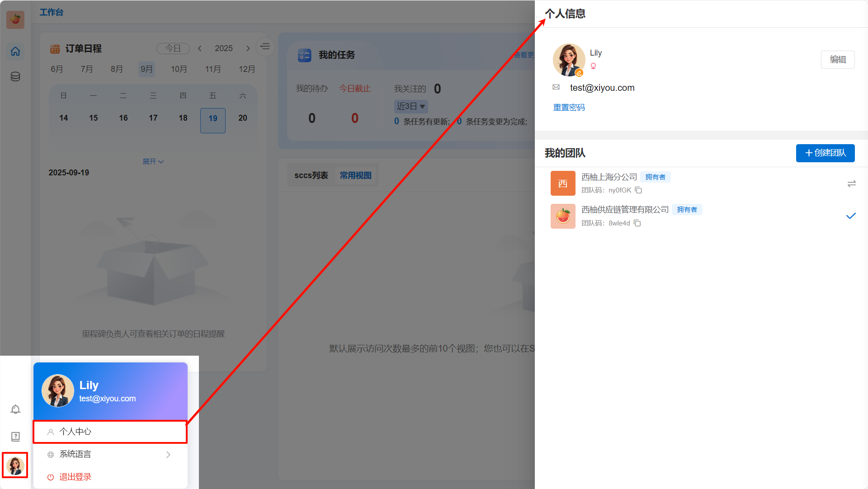Click the switch-team arrows icon
This screenshot has width=868, height=489.
[x=851, y=183]
